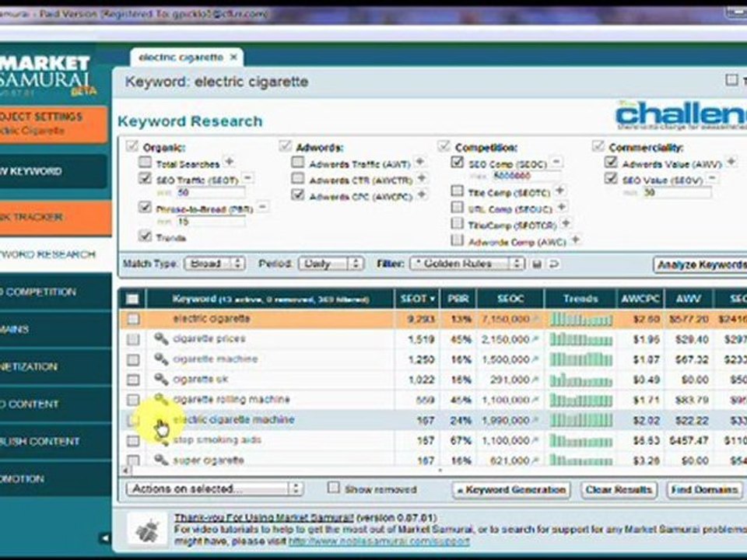Open the Match Type Broad dropdown
This screenshot has width=747, height=560.
[x=215, y=264]
